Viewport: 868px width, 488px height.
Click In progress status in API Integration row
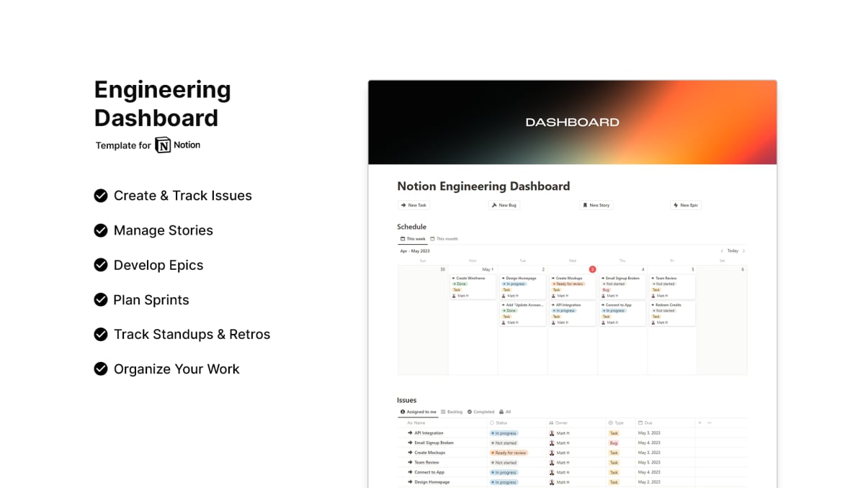[504, 433]
